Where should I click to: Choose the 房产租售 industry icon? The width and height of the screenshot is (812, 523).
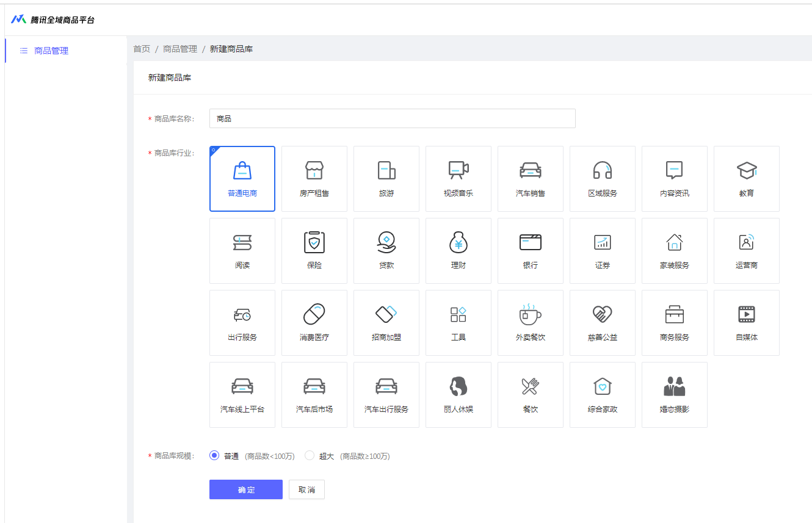tap(314, 171)
